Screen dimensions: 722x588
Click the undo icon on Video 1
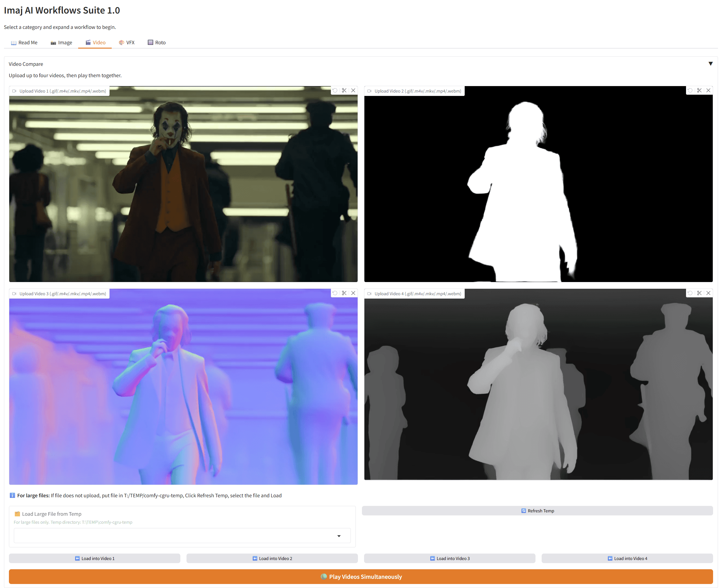tap(335, 90)
